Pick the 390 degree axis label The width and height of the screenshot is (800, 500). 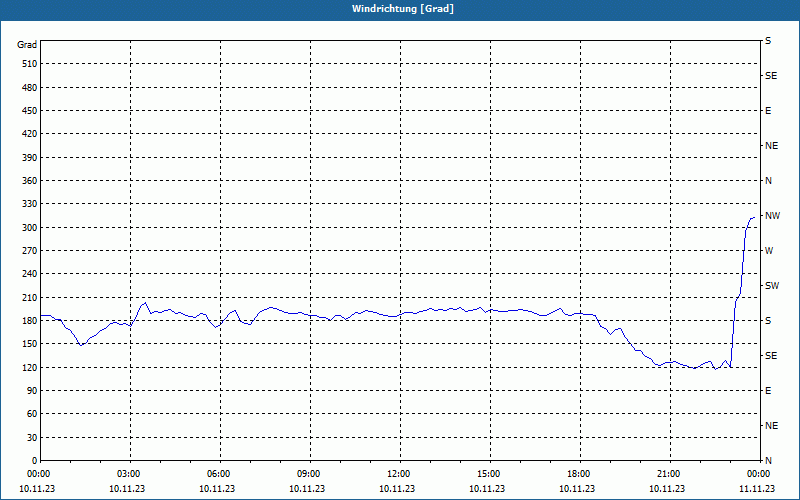[x=30, y=158]
